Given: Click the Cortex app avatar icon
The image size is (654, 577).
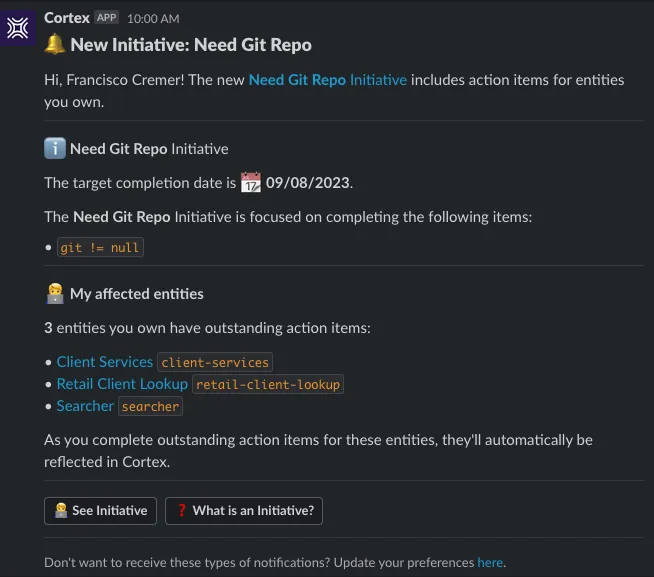Looking at the screenshot, I should (20, 28).
